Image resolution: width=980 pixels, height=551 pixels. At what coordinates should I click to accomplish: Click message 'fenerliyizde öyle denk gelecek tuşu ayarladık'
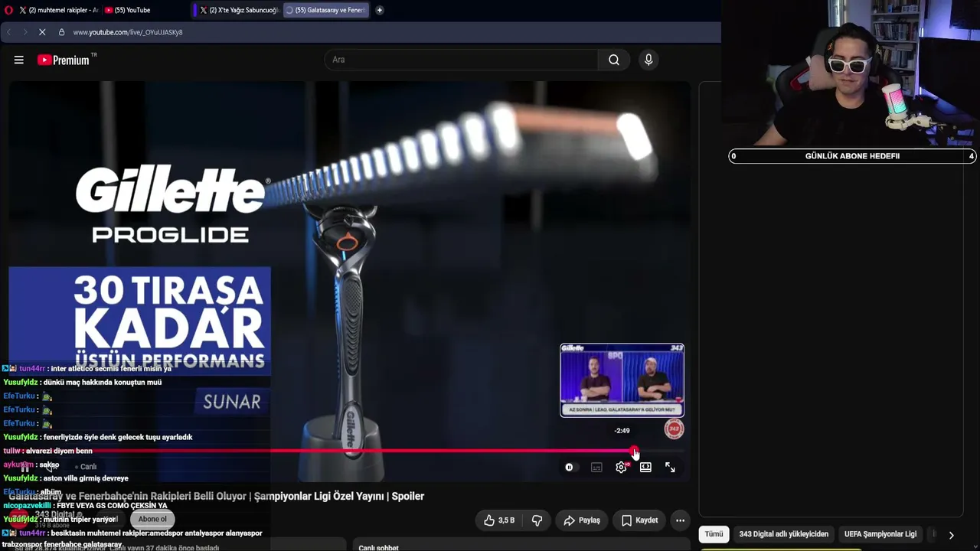[x=118, y=437]
